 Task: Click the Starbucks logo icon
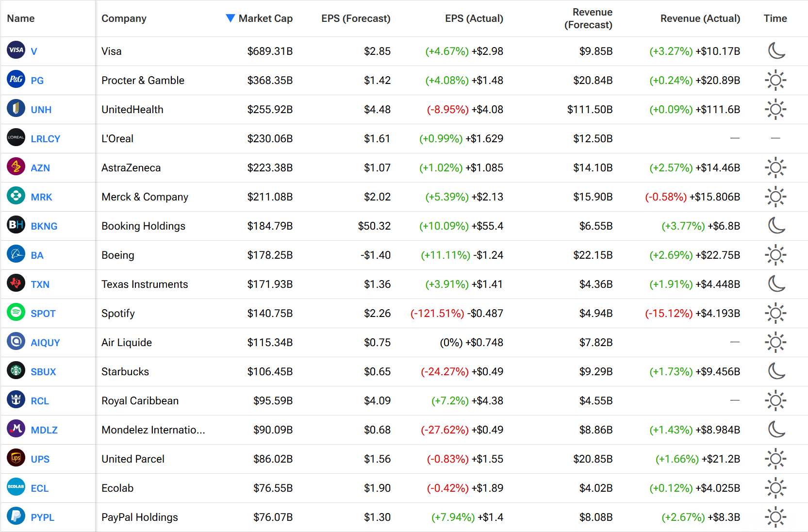pyautogui.click(x=16, y=370)
